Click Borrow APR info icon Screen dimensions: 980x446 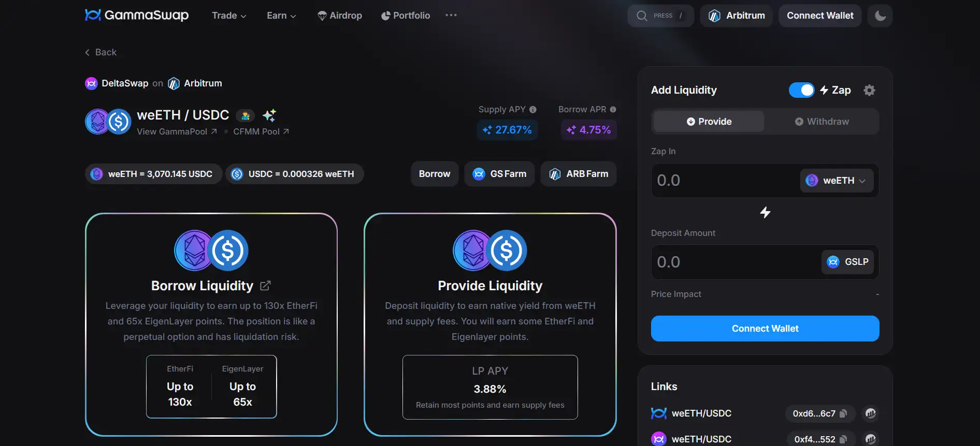pyautogui.click(x=613, y=110)
